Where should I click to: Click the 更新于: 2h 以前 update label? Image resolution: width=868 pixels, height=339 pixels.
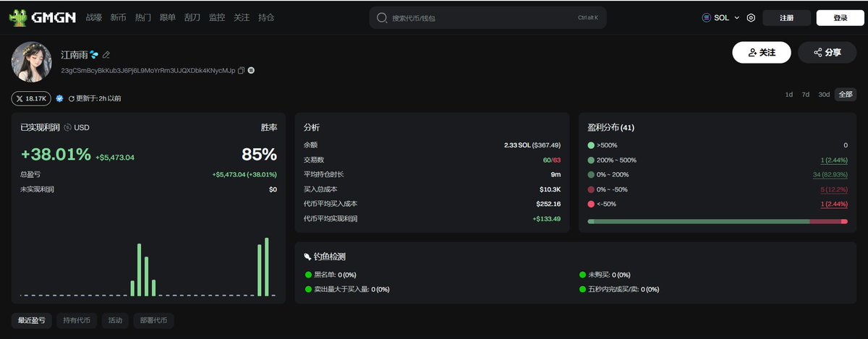click(x=99, y=98)
